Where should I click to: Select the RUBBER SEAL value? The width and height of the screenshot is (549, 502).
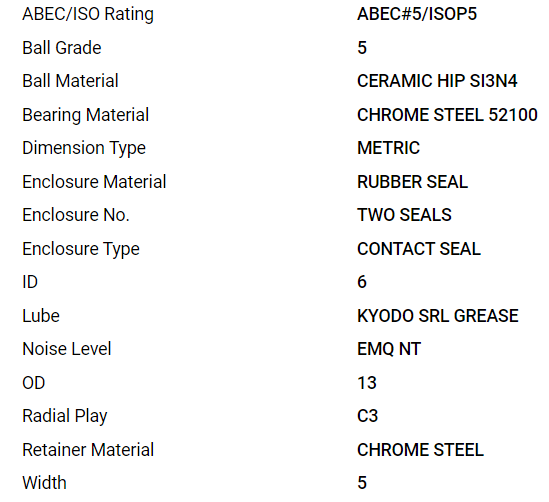tap(412, 182)
